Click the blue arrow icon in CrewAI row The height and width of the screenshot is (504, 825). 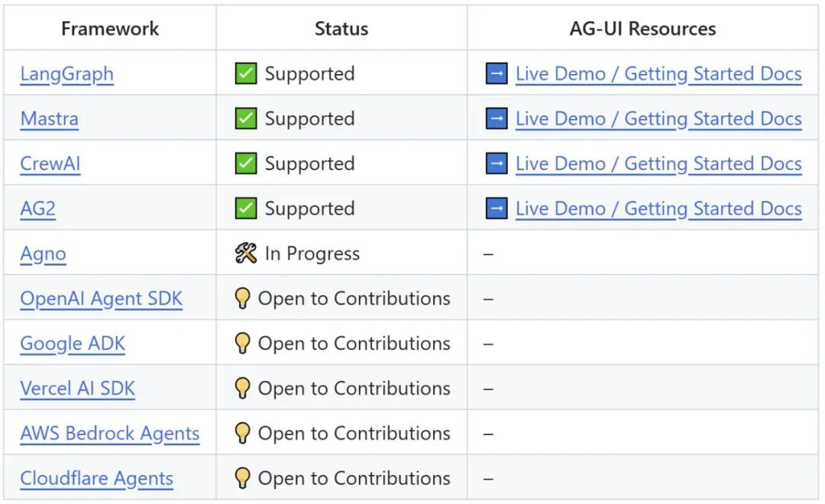(x=497, y=164)
